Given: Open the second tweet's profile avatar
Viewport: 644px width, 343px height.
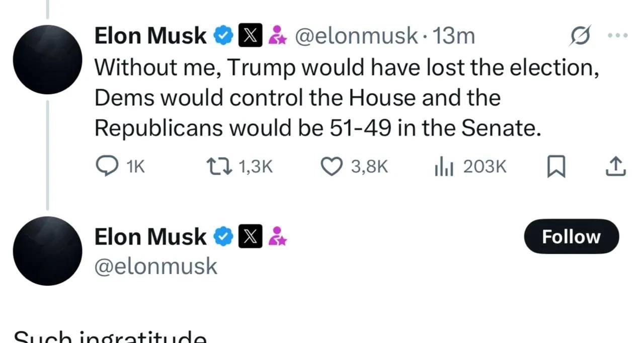Looking at the screenshot, I should click(x=47, y=251).
